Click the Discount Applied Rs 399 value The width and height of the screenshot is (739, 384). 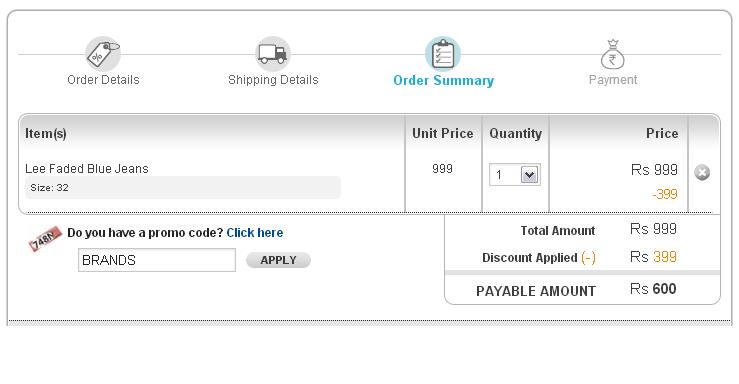click(x=653, y=257)
